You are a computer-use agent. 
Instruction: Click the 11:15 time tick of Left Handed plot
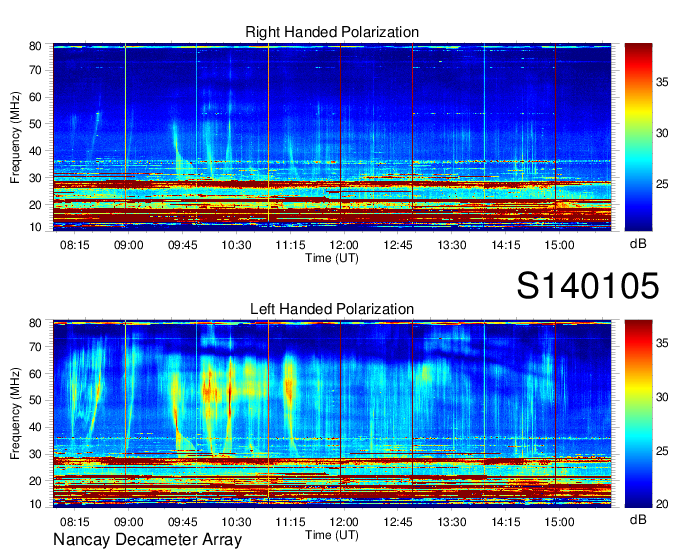coord(290,522)
